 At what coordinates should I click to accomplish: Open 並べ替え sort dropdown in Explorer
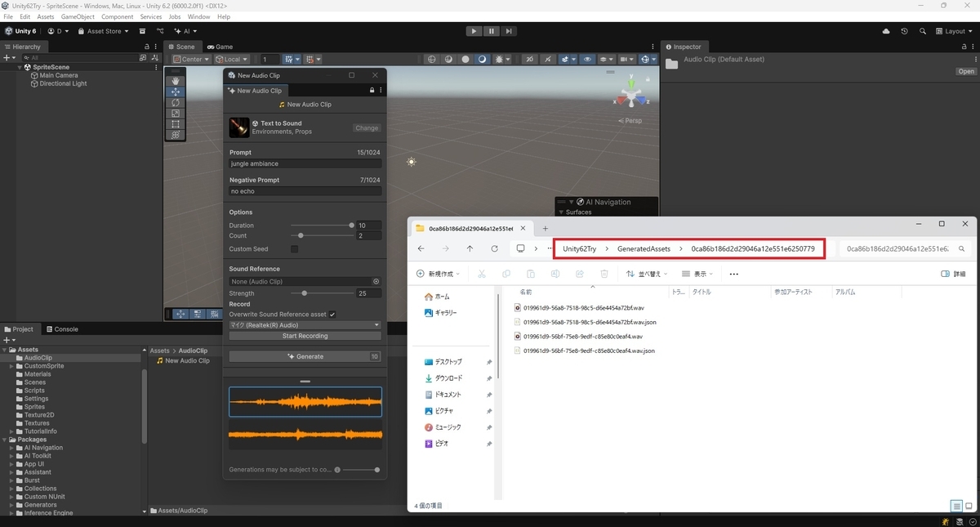click(x=648, y=274)
